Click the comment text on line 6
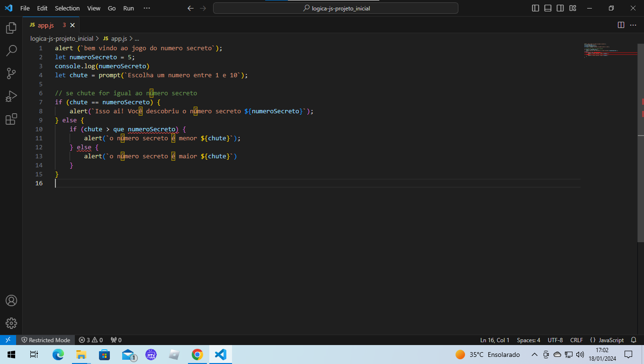The height and width of the screenshot is (364, 644). point(126,93)
